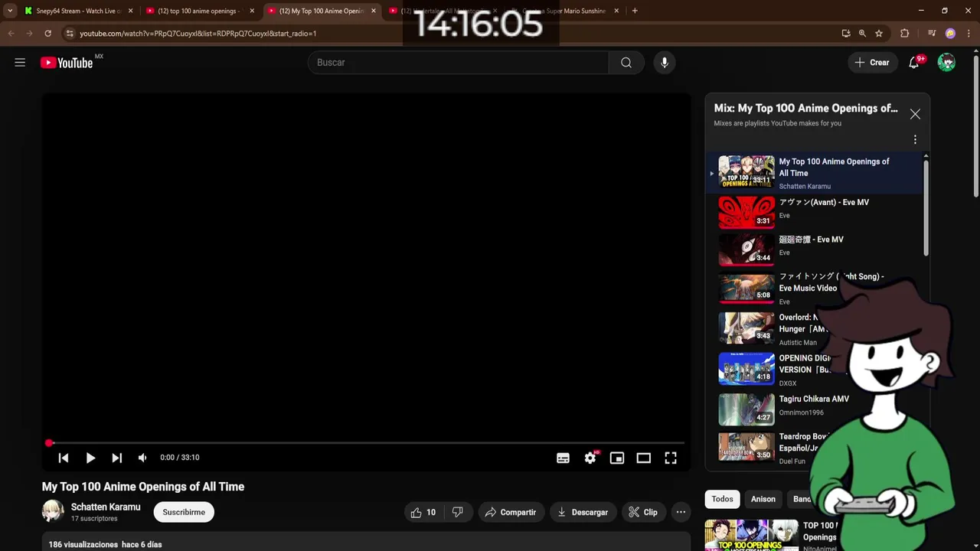Like the video with thumbs up

[423, 512]
